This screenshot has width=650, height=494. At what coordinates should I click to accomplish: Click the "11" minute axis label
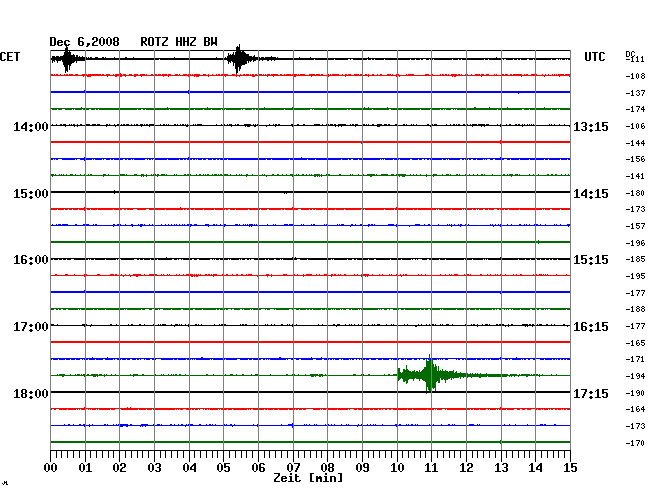431,468
